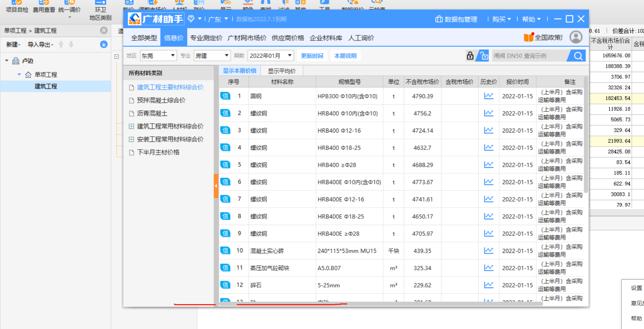Image resolution: width=644 pixels, height=329 pixels.
Task: Click the 信 badge on row 9
Action: [x=225, y=233]
